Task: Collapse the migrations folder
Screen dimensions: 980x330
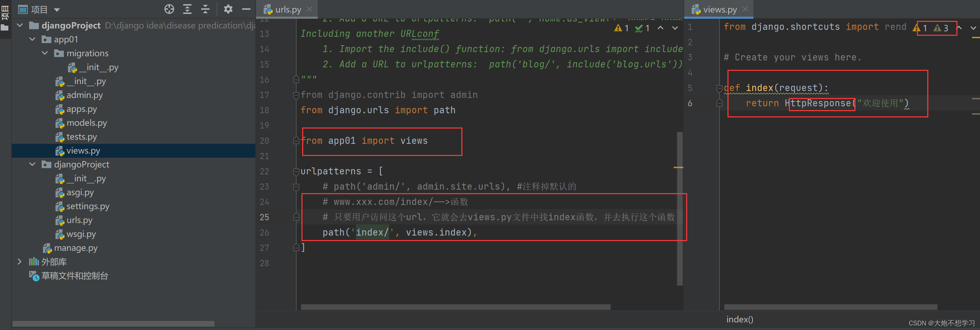Action: [45, 53]
